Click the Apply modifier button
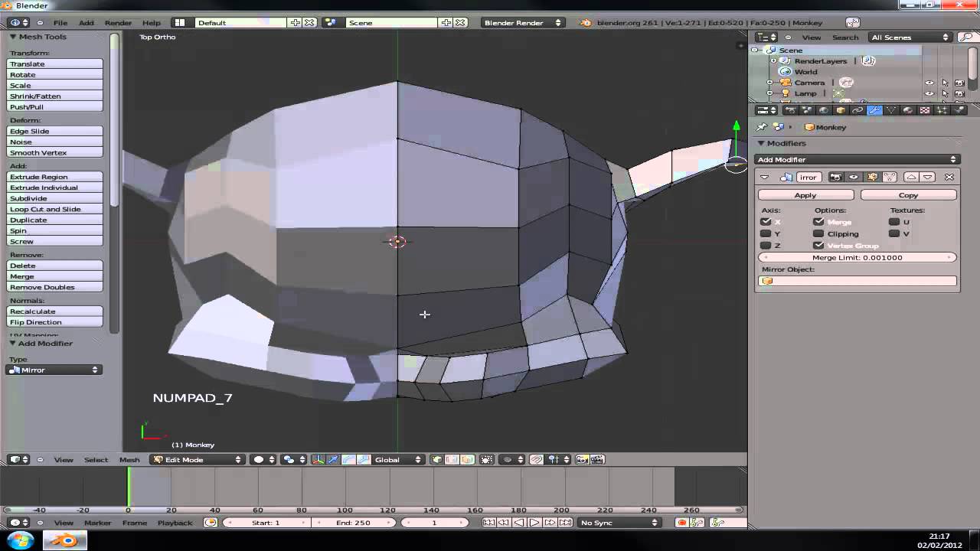The image size is (980, 551). [805, 195]
